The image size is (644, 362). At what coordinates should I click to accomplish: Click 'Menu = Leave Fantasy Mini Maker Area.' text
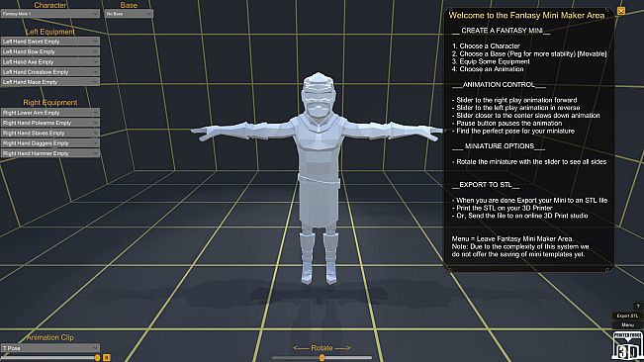(512, 239)
